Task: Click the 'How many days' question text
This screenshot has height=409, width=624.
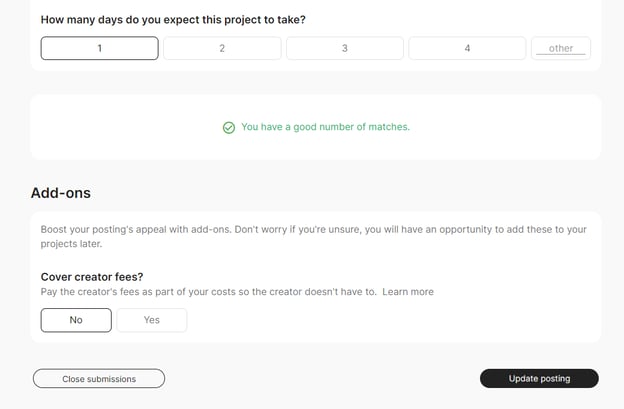Action: (x=173, y=19)
